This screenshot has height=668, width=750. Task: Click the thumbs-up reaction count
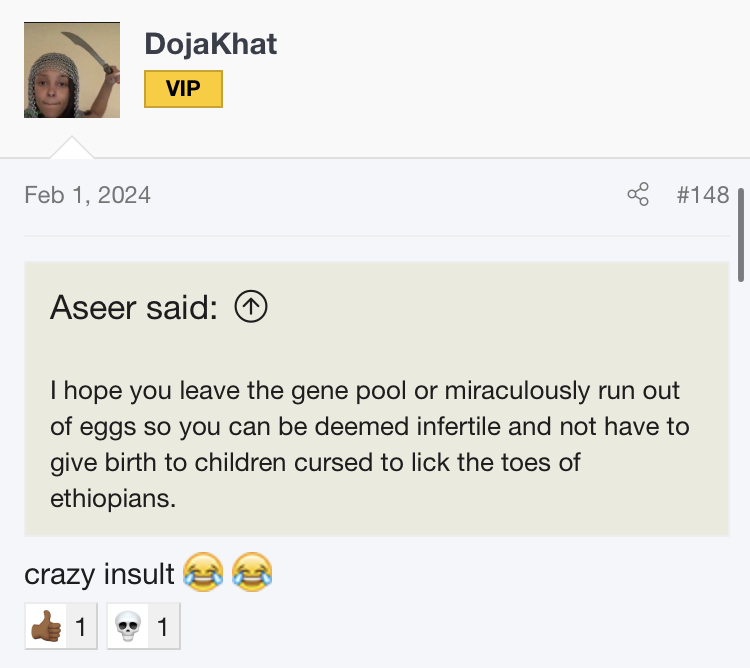pyautogui.click(x=80, y=629)
